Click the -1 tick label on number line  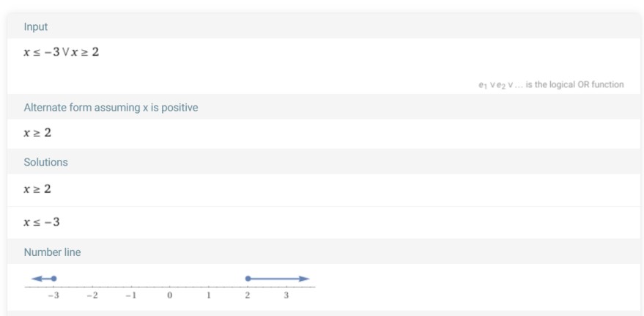130,295
